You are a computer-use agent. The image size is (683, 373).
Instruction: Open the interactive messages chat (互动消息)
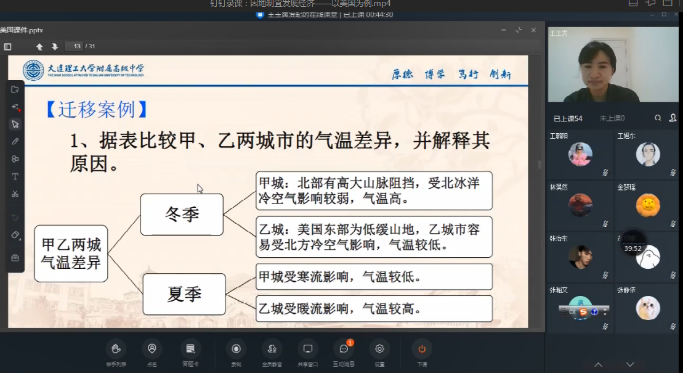pyautogui.click(x=344, y=353)
